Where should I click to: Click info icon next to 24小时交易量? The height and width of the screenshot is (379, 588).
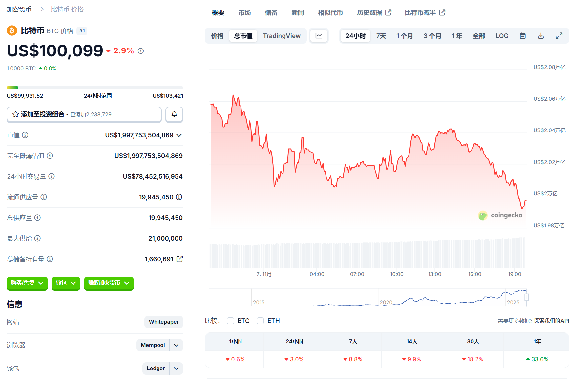point(52,176)
